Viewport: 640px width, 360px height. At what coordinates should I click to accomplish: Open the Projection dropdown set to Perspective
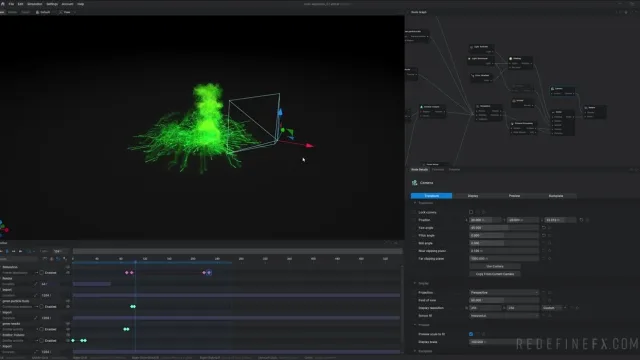(x=504, y=293)
